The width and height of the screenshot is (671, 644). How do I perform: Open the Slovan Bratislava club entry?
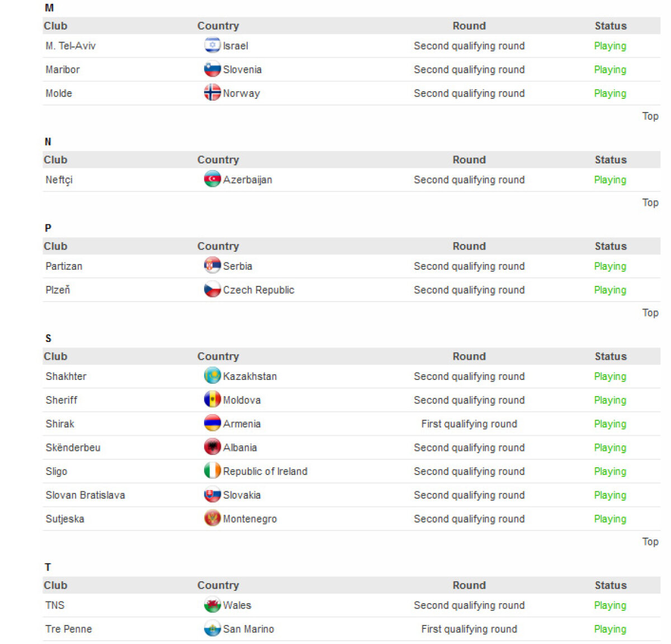[x=85, y=495]
